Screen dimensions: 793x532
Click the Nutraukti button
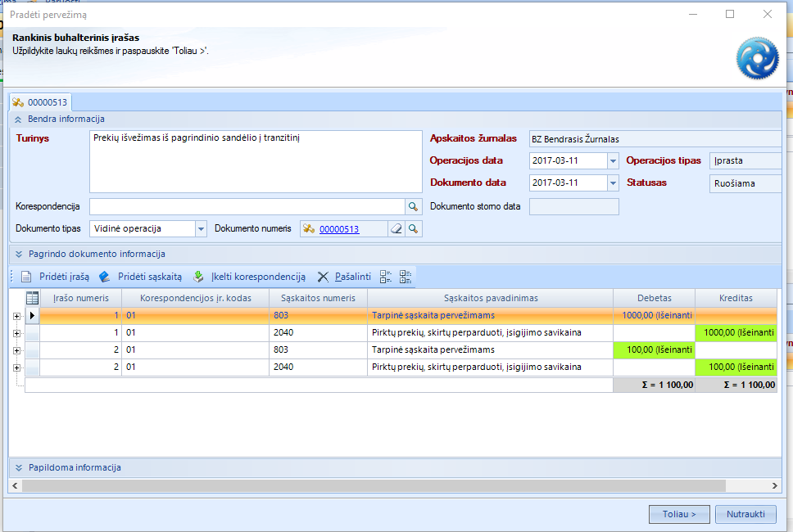point(746,514)
